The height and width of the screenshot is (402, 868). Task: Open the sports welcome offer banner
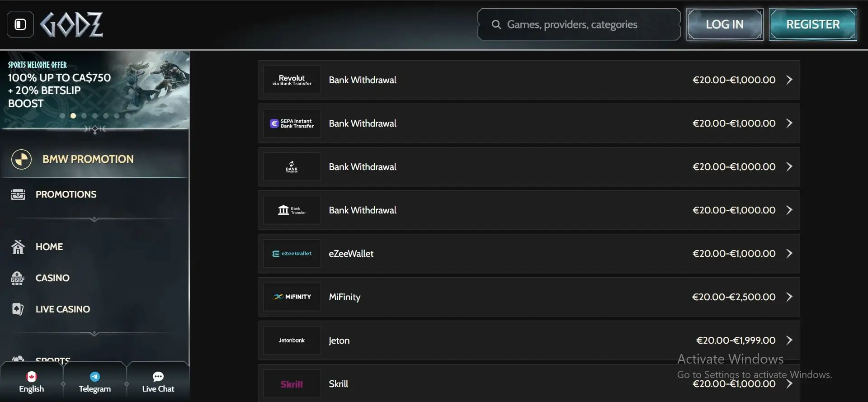click(x=95, y=90)
